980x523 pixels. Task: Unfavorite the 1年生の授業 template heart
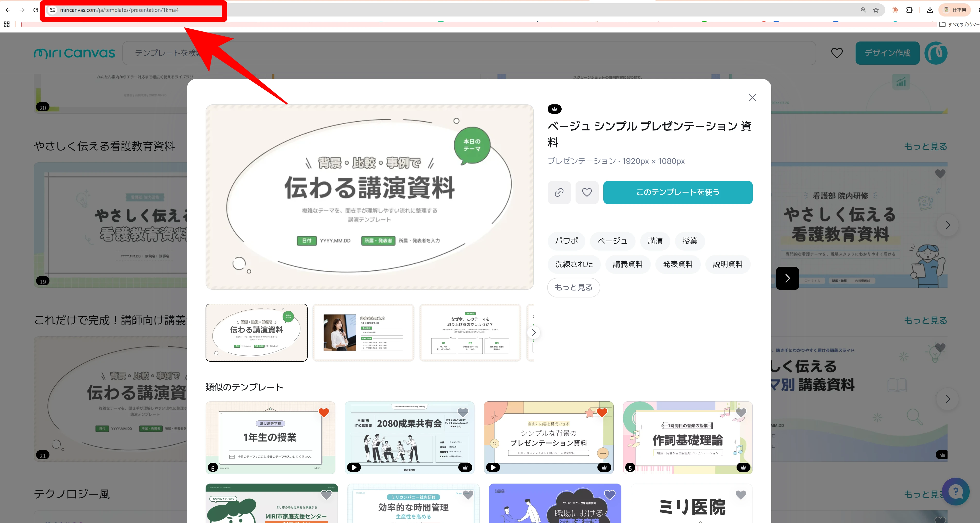click(324, 412)
